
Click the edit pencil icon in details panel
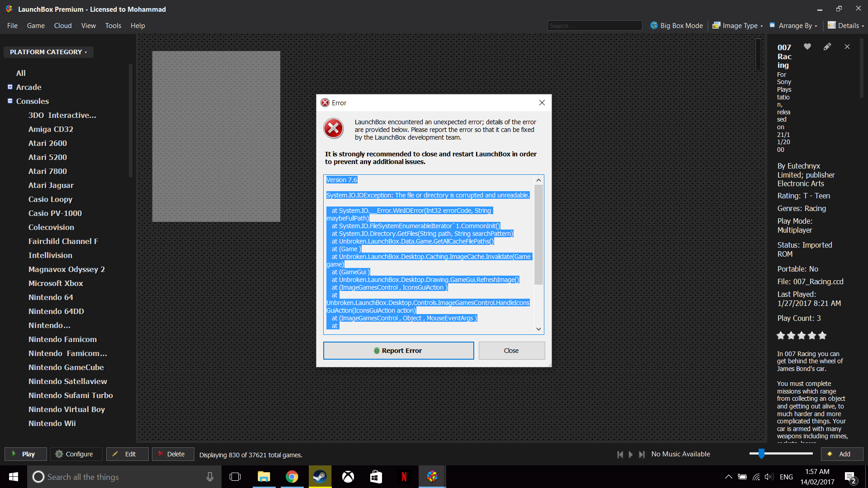click(x=827, y=47)
